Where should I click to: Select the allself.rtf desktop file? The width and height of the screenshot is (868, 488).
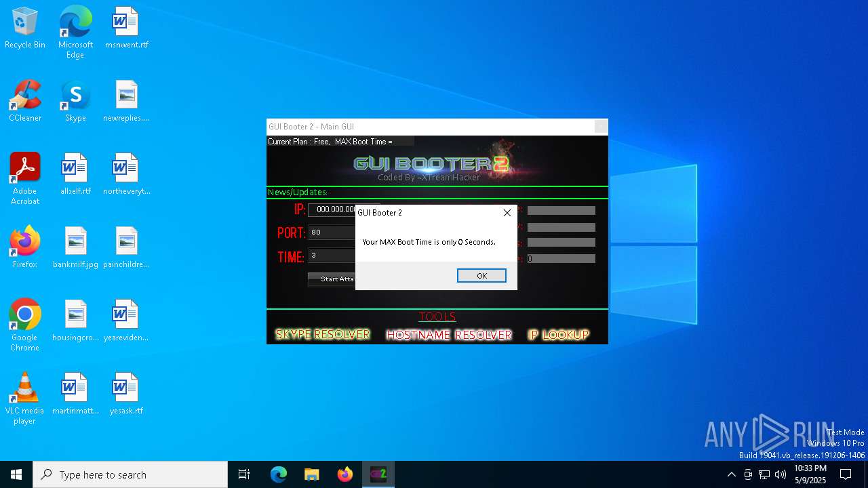[x=75, y=174]
